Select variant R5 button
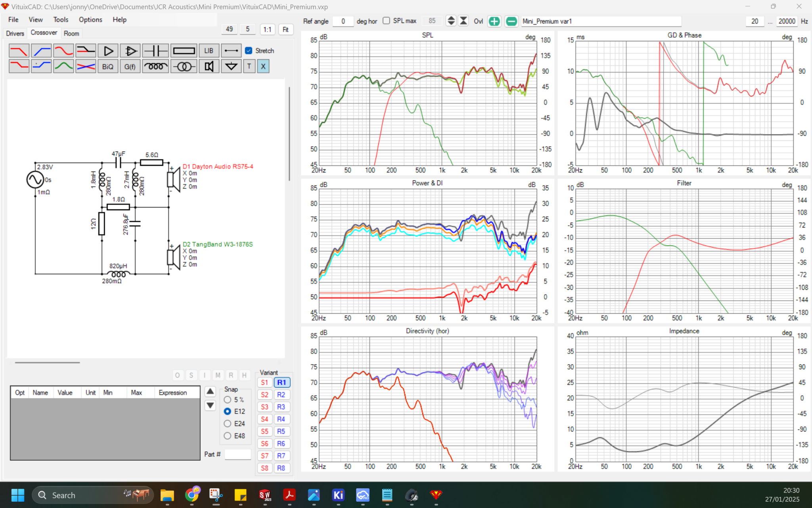Image resolution: width=812 pixels, height=508 pixels. 281,431
